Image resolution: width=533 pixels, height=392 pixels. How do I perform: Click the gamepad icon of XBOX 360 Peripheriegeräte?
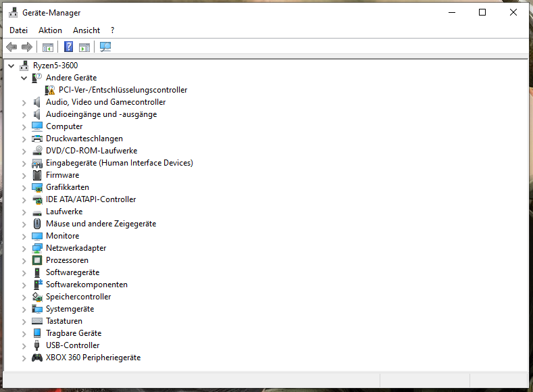tap(37, 358)
